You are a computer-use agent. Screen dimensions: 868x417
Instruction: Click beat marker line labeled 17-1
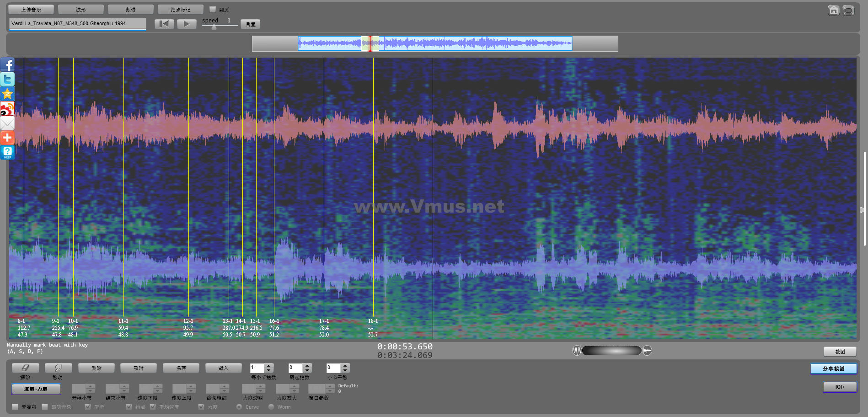[x=324, y=187]
